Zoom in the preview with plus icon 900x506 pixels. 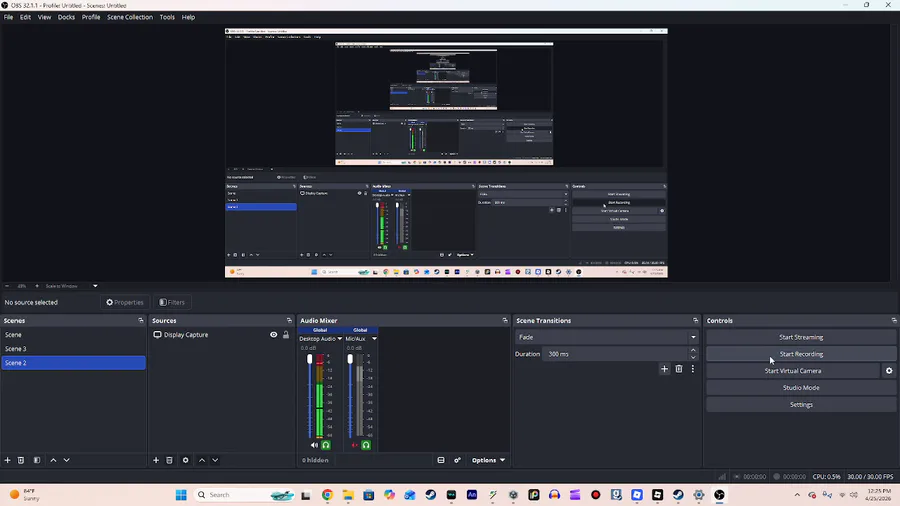pos(37,286)
